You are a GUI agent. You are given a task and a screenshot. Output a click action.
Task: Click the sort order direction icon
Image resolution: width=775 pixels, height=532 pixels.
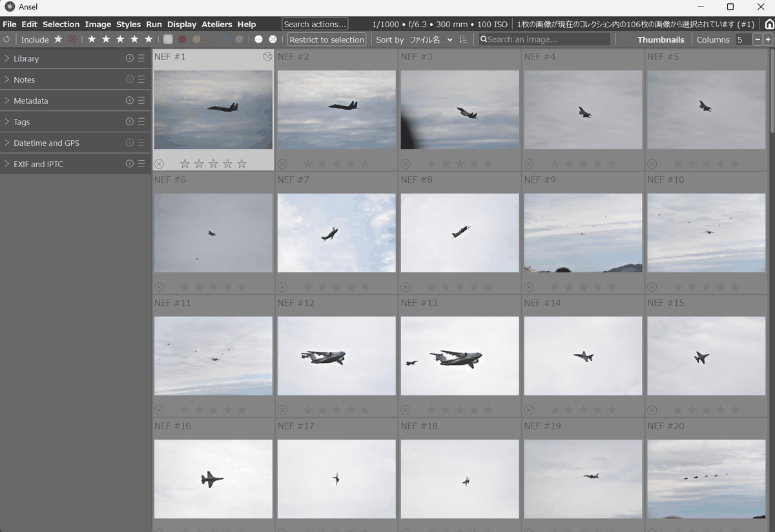point(463,39)
